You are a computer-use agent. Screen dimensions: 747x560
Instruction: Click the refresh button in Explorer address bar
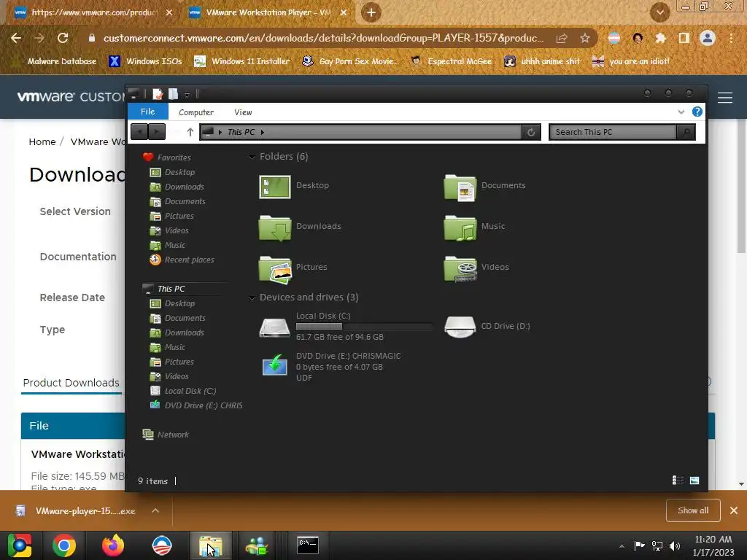(531, 133)
